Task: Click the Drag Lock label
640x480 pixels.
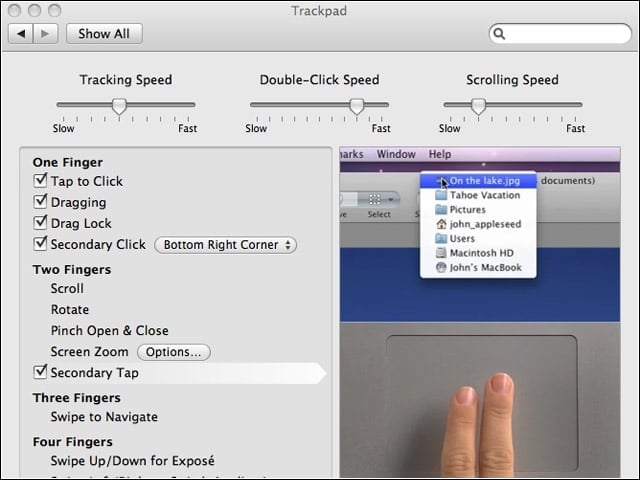Action: 81,224
